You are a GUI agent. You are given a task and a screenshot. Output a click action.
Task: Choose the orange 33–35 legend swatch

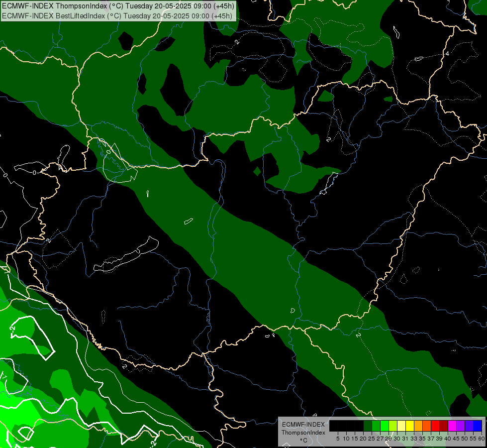point(418,426)
